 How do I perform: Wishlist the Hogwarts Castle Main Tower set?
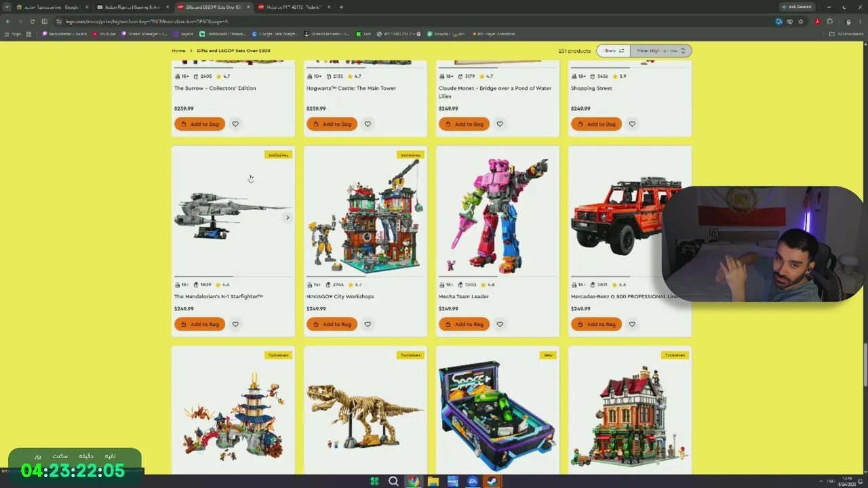(368, 124)
